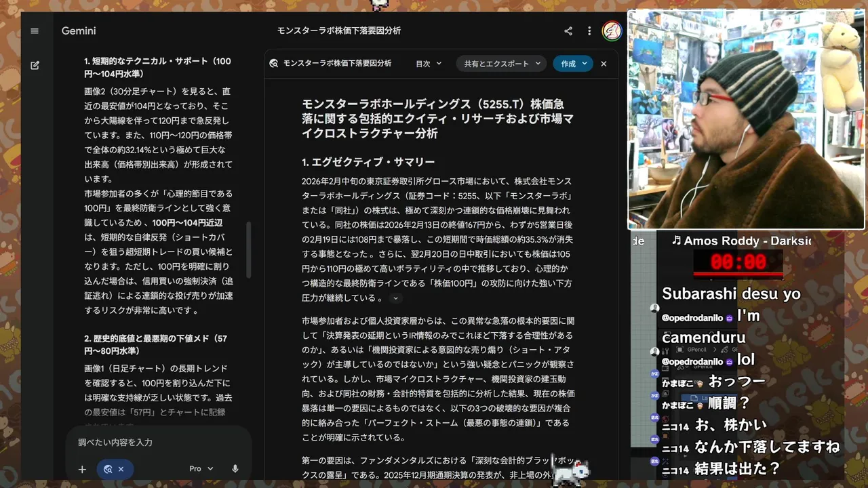Click the webcam video feed
This screenshot has height=488, width=868.
tap(746, 119)
